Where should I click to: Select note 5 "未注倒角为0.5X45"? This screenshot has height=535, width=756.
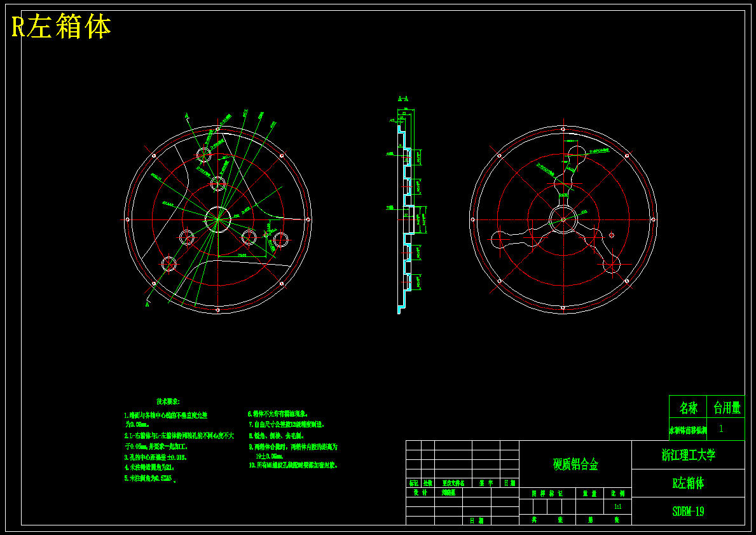click(x=149, y=479)
